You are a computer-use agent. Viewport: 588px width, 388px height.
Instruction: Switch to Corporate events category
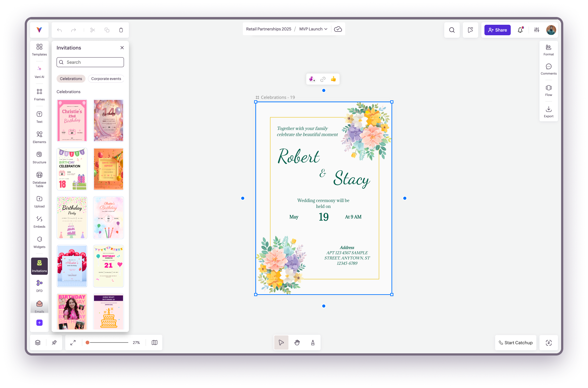[106, 79]
